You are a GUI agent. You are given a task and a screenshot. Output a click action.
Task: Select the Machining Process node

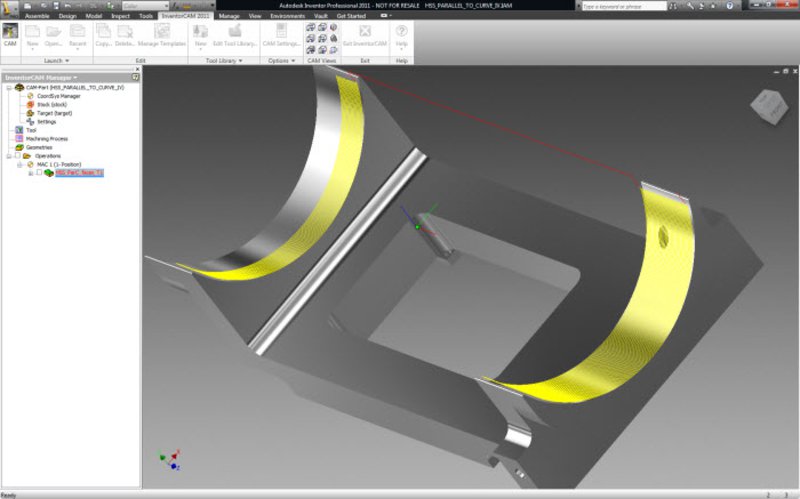[46, 138]
